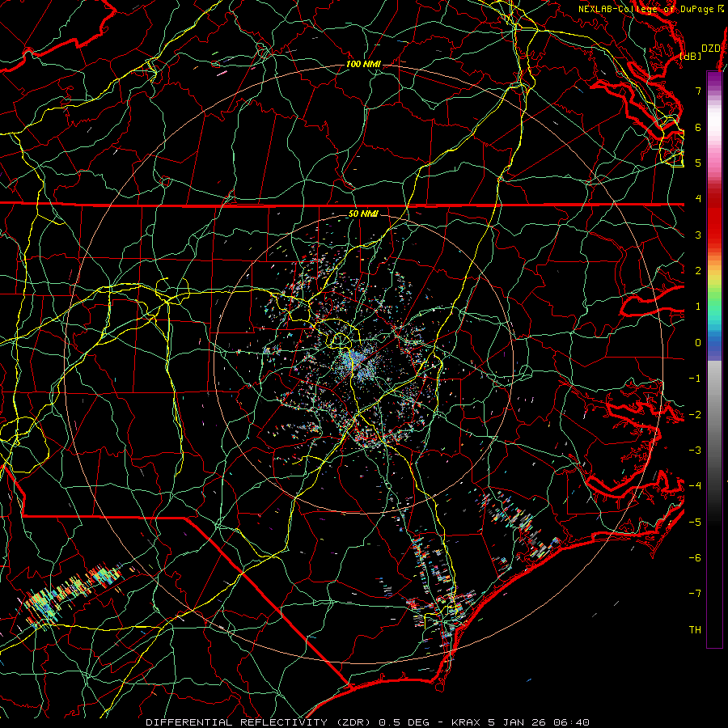This screenshot has height=728, width=728.
Task: Click the 1 value on color scale
Action: click(x=698, y=307)
